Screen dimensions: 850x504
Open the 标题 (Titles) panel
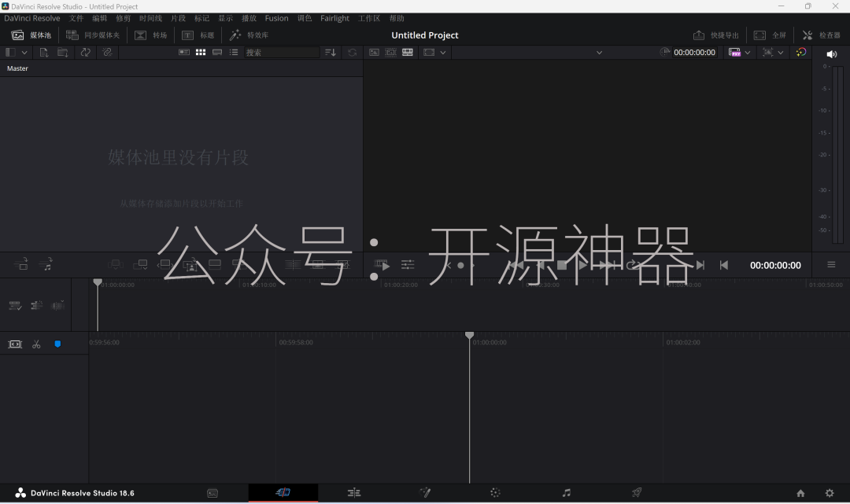click(x=198, y=35)
